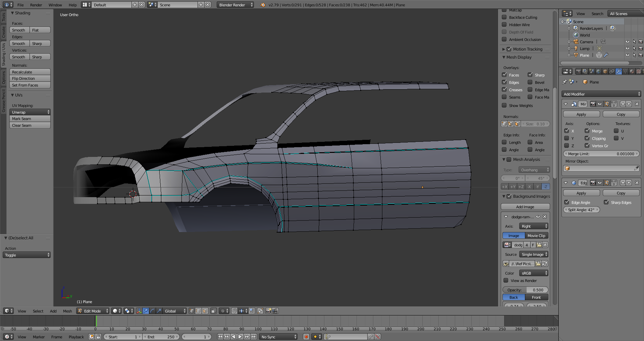Click Recalculate normals button
Screen dimensions: 644x341
click(x=30, y=72)
